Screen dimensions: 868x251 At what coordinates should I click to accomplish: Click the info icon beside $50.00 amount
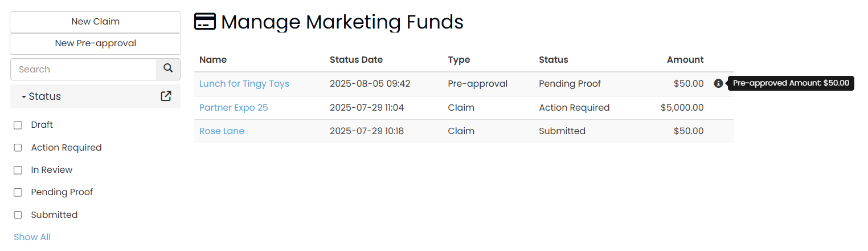pyautogui.click(x=718, y=83)
